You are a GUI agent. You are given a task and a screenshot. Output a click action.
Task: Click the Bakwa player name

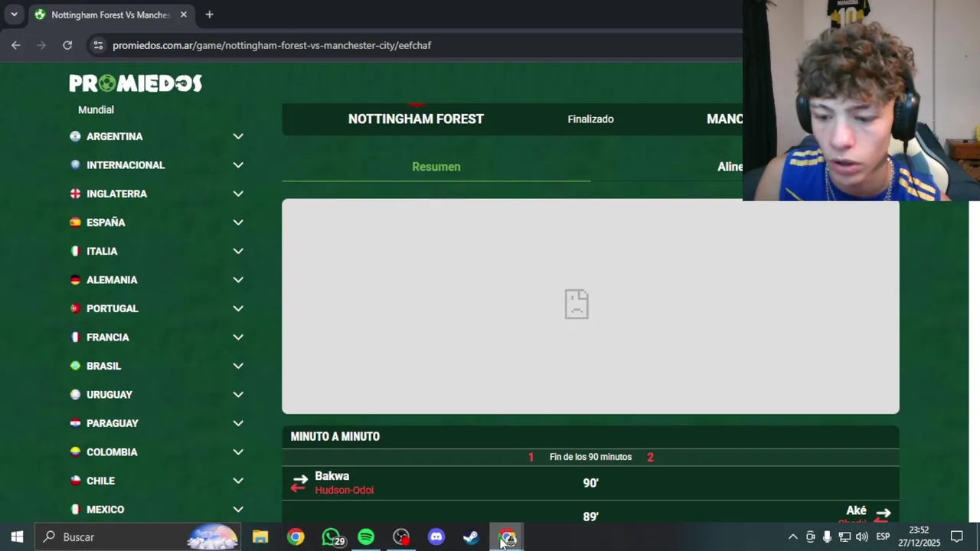tap(332, 476)
